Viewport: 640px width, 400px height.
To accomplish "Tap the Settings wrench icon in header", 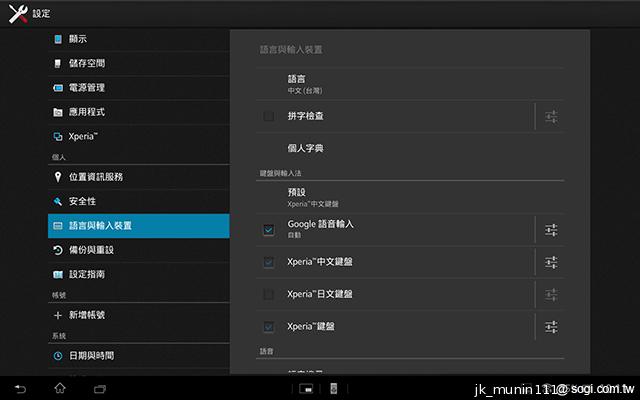I will click(x=18, y=13).
